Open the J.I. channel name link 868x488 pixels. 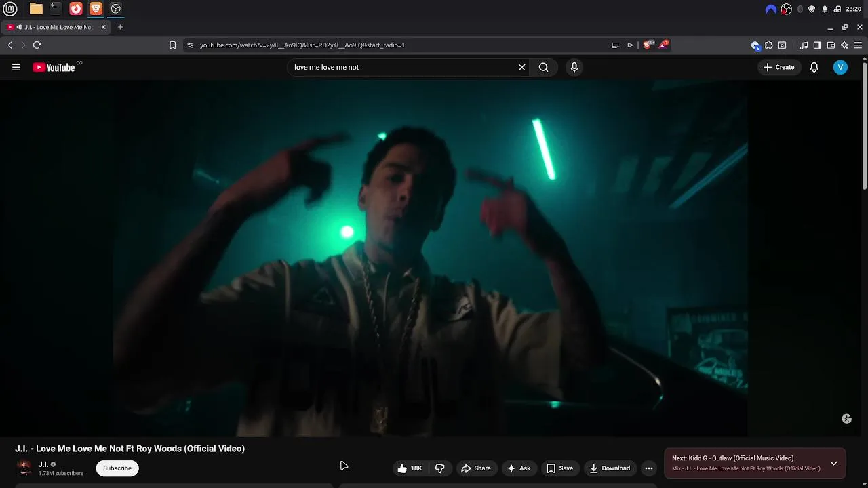coord(43,464)
